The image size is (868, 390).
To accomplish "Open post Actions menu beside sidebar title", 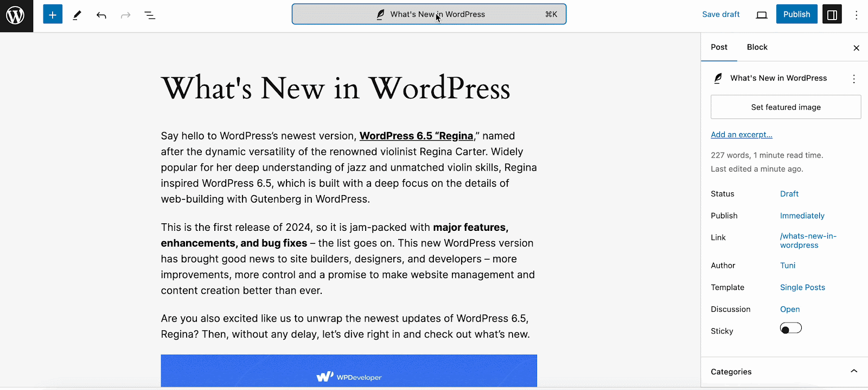I will click(x=854, y=79).
